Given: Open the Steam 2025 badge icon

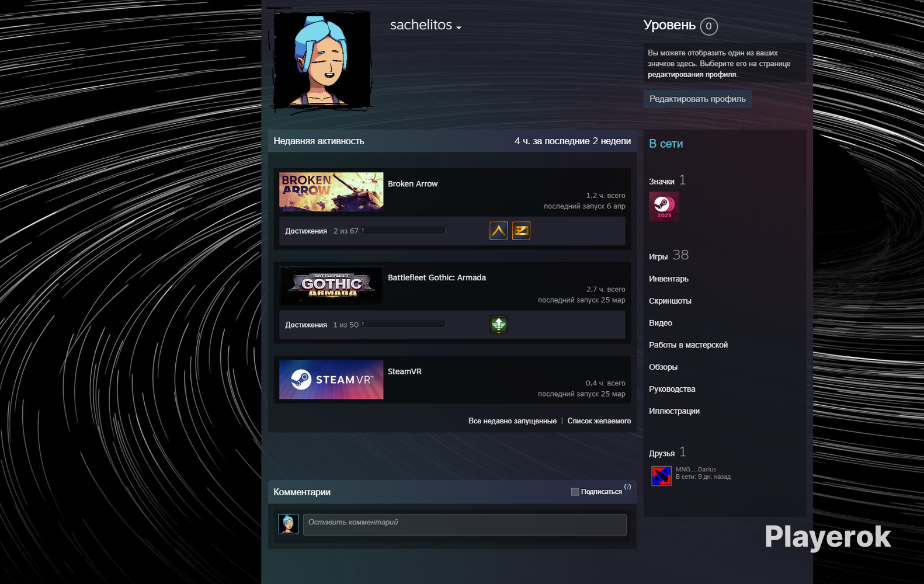Looking at the screenshot, I should [x=664, y=207].
